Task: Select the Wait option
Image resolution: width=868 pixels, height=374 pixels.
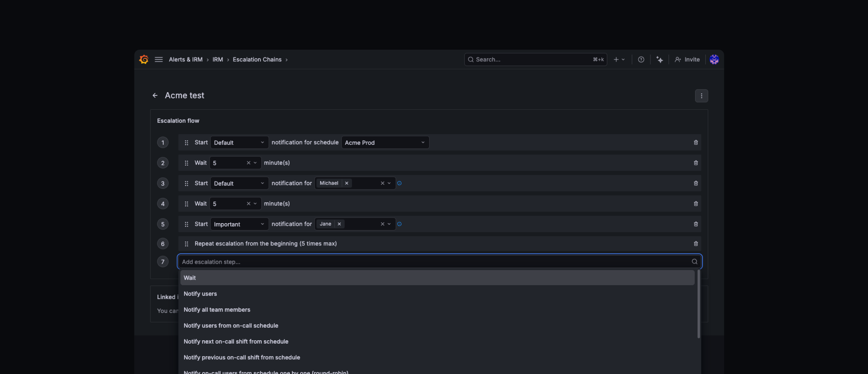Action: pyautogui.click(x=437, y=278)
